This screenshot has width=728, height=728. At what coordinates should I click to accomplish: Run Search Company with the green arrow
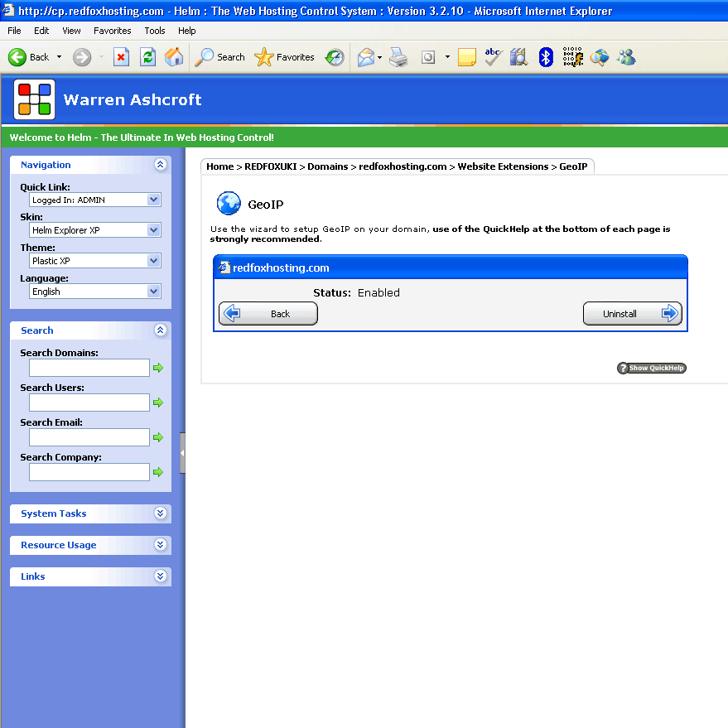click(158, 472)
